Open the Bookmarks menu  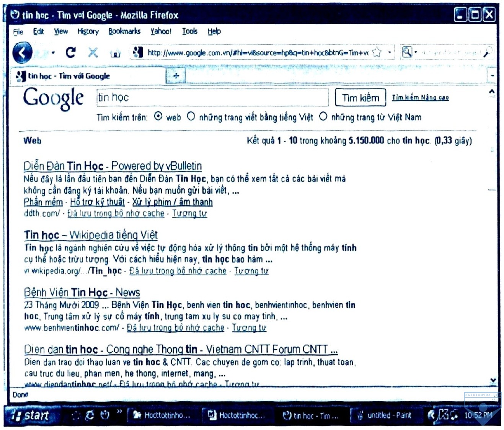tap(124, 31)
